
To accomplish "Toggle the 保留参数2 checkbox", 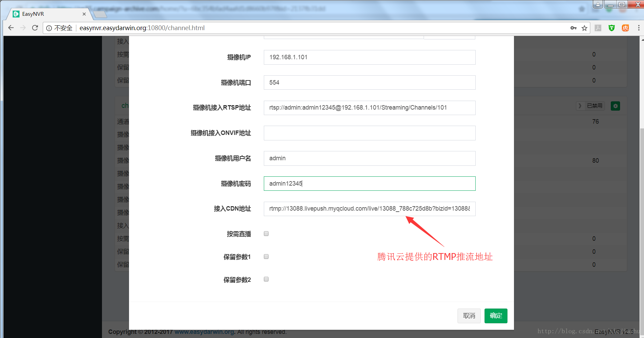I will coord(266,279).
